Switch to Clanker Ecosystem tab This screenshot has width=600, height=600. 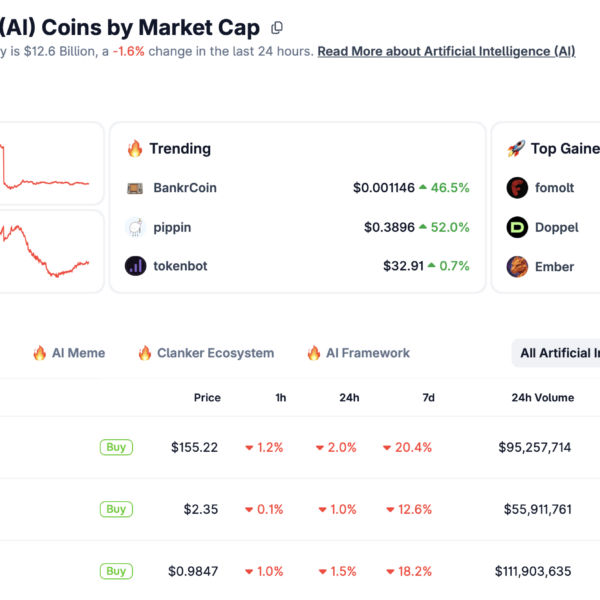pos(205,353)
